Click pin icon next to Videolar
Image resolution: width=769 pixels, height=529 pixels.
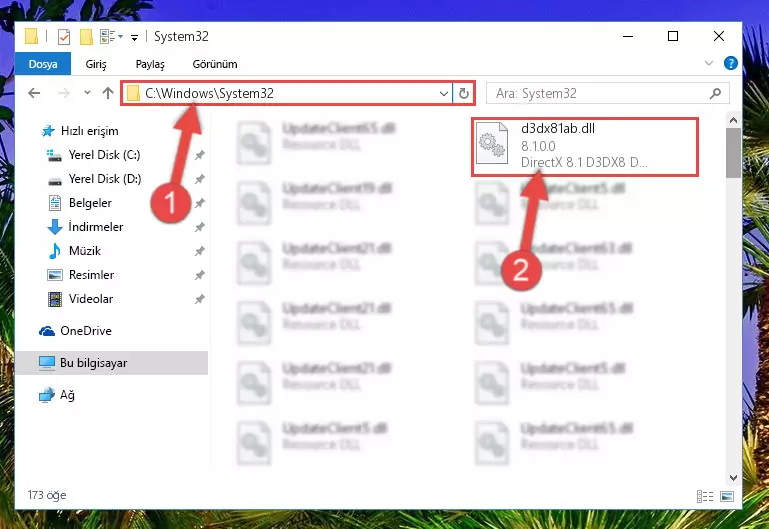pyautogui.click(x=200, y=299)
